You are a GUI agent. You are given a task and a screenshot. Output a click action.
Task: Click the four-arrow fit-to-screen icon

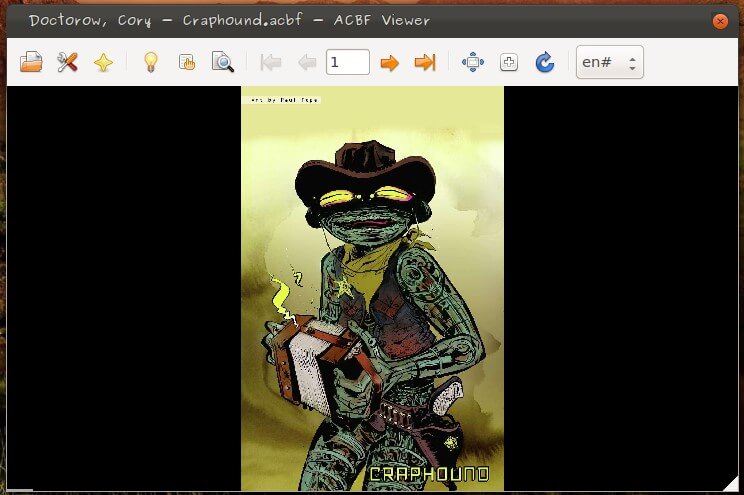tap(473, 62)
